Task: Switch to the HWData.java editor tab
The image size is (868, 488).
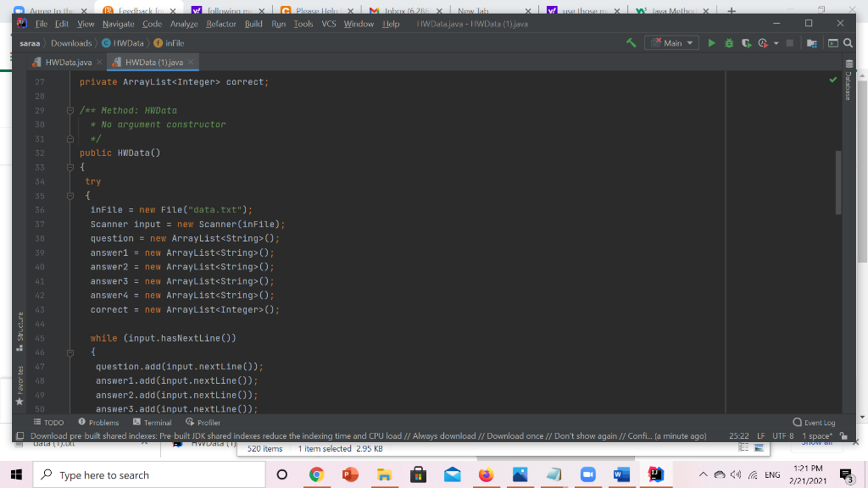Action: pyautogui.click(x=68, y=63)
